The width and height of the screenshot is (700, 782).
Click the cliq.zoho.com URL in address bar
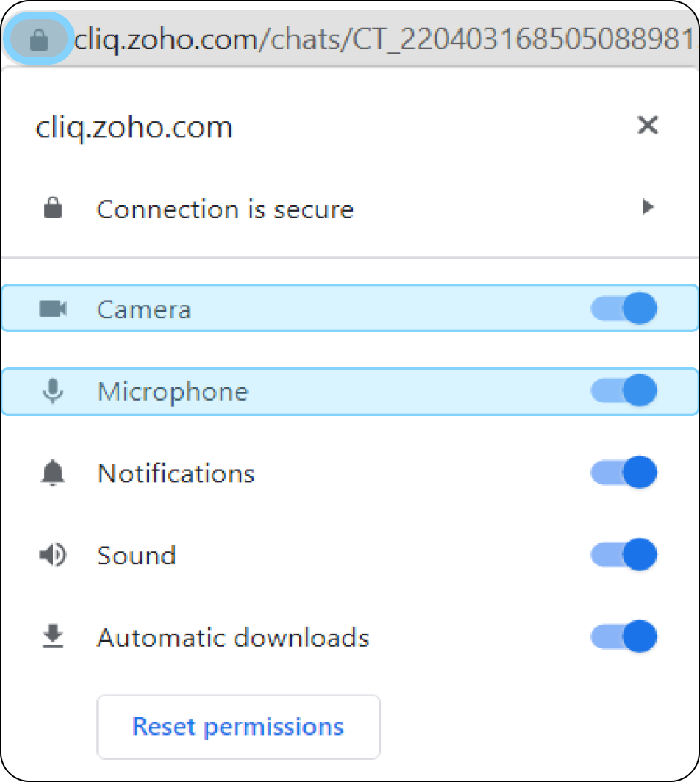[384, 40]
